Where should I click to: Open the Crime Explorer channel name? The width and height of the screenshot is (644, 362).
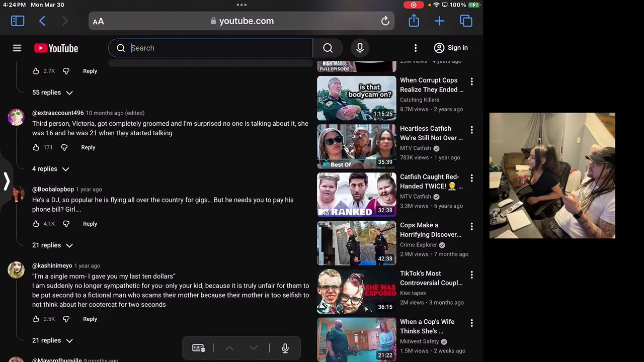click(419, 245)
